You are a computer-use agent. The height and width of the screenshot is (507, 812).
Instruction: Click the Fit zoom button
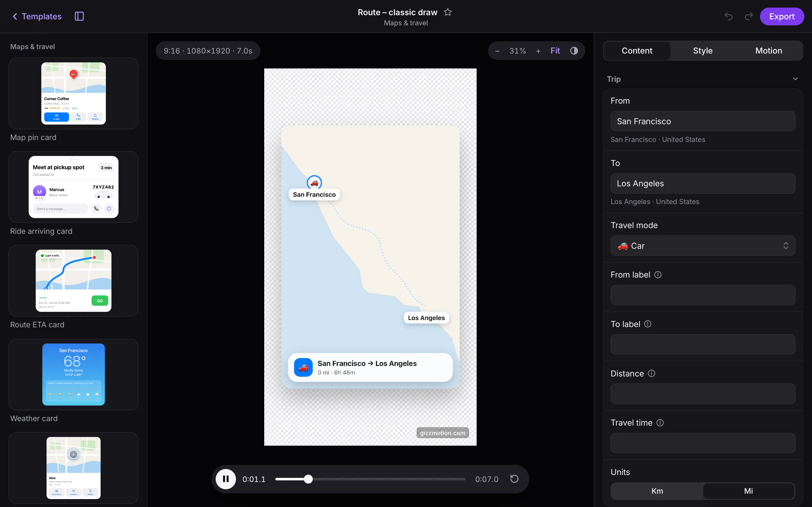tap(555, 51)
